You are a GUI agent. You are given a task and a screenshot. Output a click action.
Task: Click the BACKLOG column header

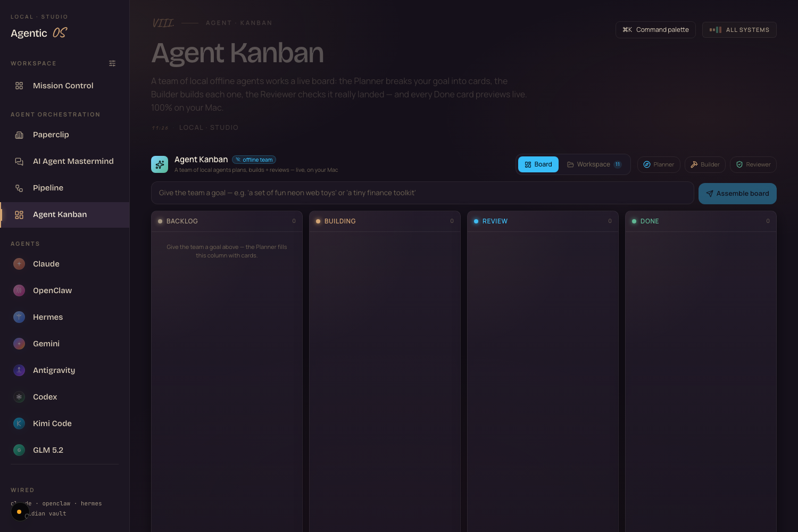[227, 221]
